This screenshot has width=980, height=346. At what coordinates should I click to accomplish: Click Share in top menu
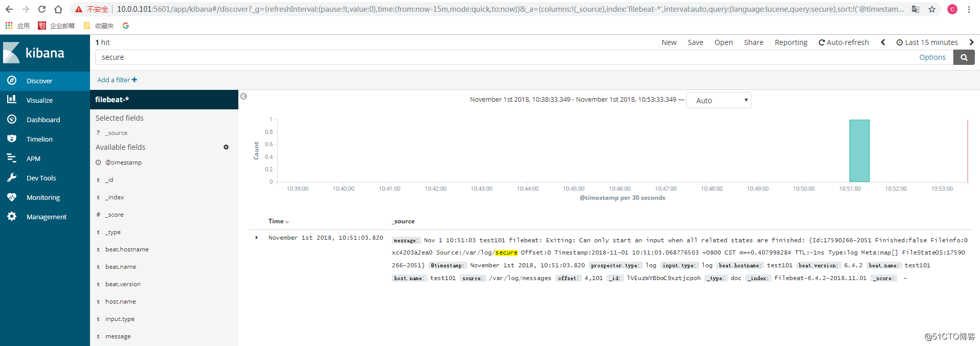[754, 42]
